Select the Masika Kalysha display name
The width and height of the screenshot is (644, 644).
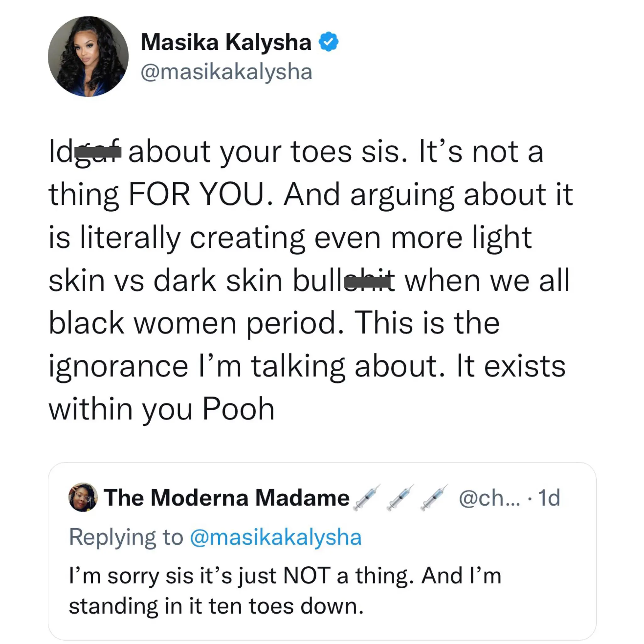(x=226, y=42)
